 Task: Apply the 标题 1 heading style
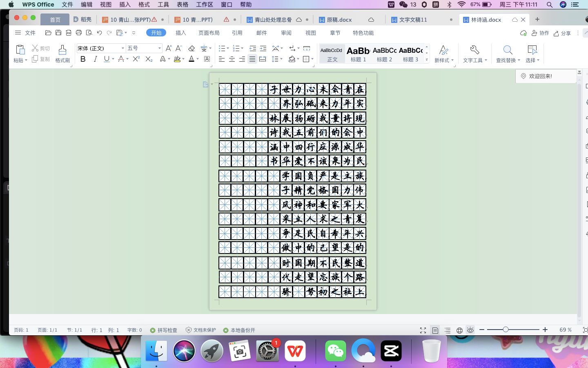pos(358,54)
